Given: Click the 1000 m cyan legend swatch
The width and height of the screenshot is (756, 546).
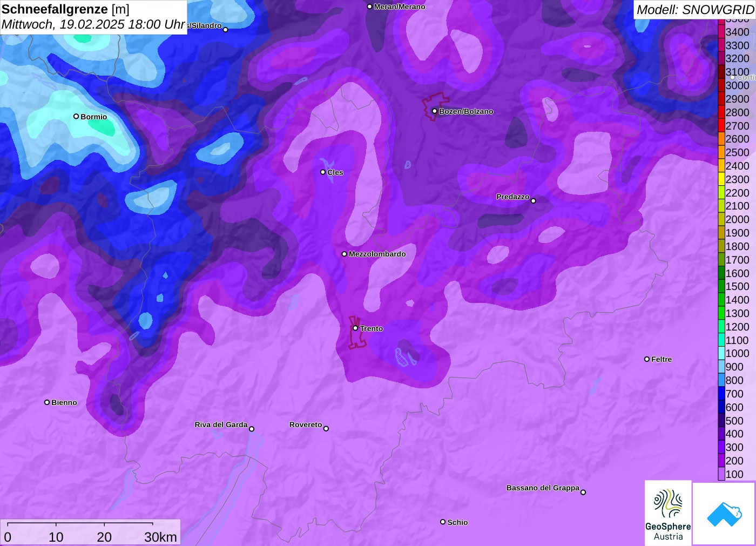Looking at the screenshot, I should 721,353.
